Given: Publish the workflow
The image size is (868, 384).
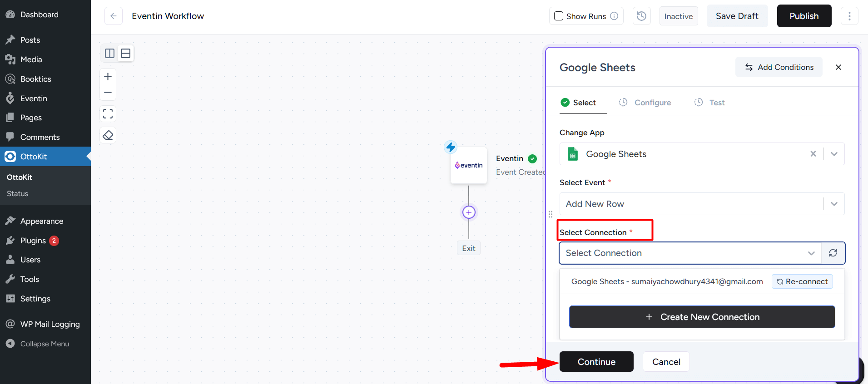Looking at the screenshot, I should tap(804, 16).
